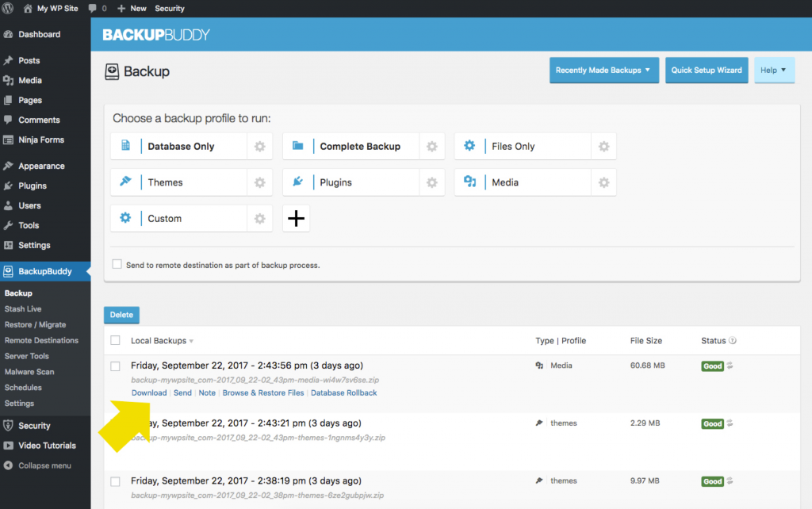Check the 2:38:19 pm themes backup checkbox
This screenshot has height=509, width=812.
pyautogui.click(x=115, y=481)
